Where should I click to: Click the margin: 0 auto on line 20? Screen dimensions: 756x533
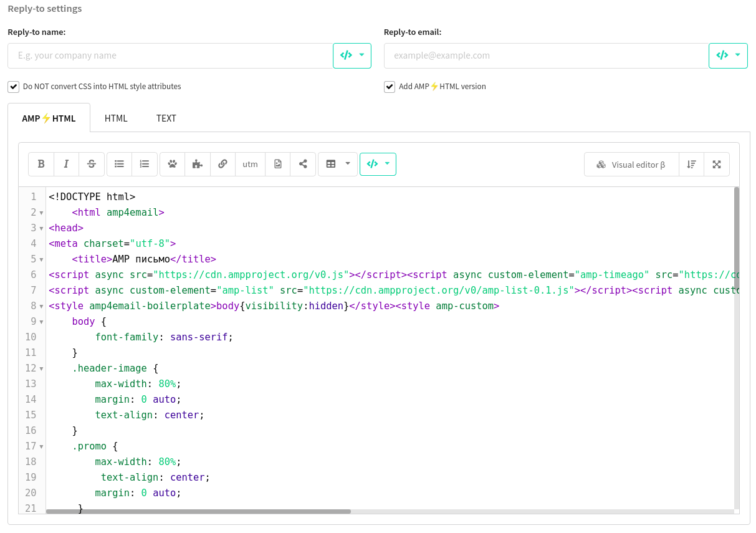pyautogui.click(x=138, y=492)
